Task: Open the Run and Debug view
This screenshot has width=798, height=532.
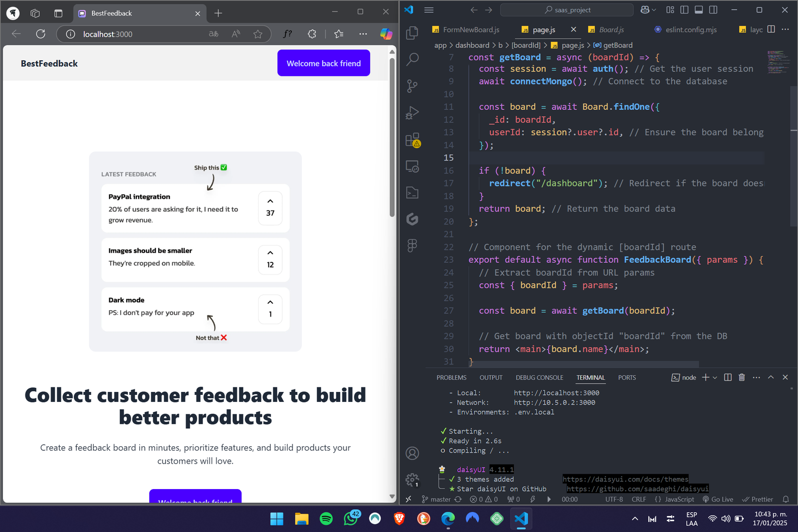Action: (412, 113)
